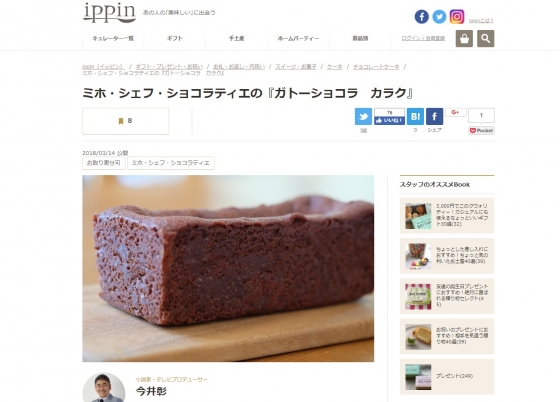The width and height of the screenshot is (560, 402).
Task: Select the ミホ・シェフ・ショコラティエ tag
Action: coord(171,163)
